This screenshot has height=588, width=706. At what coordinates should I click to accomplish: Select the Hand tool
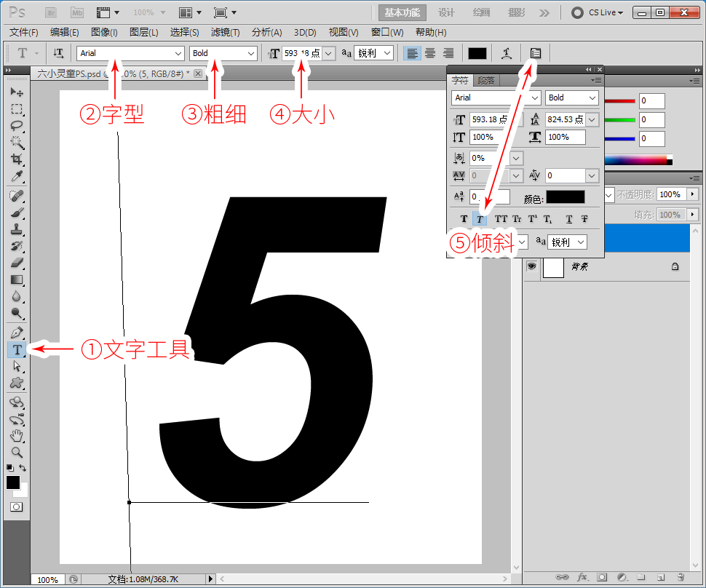pos(16,436)
